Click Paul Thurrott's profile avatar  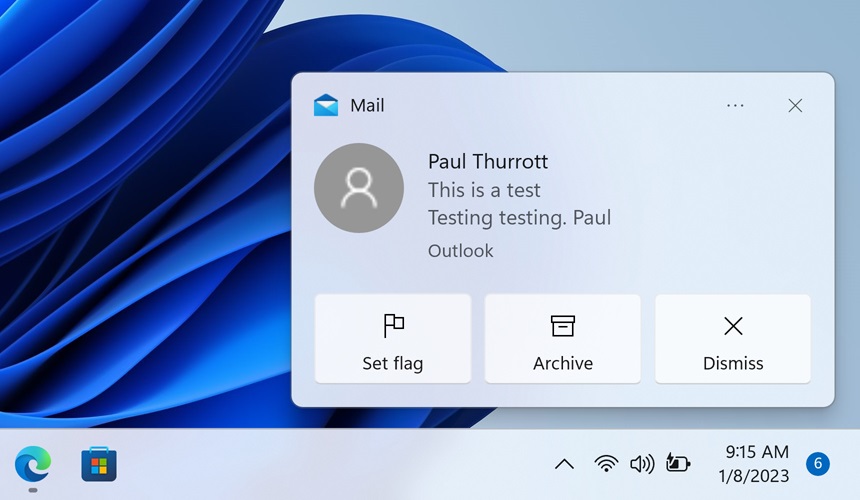coord(358,188)
